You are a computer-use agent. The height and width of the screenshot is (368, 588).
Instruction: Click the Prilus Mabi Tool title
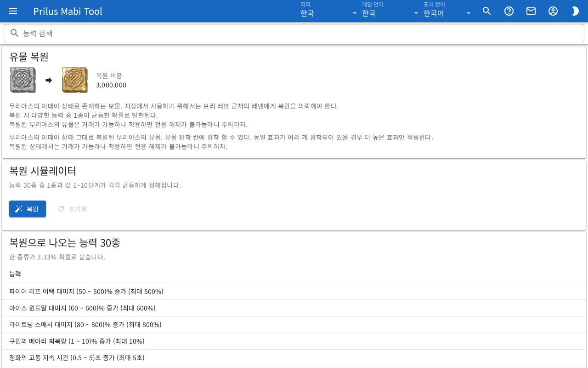point(68,11)
